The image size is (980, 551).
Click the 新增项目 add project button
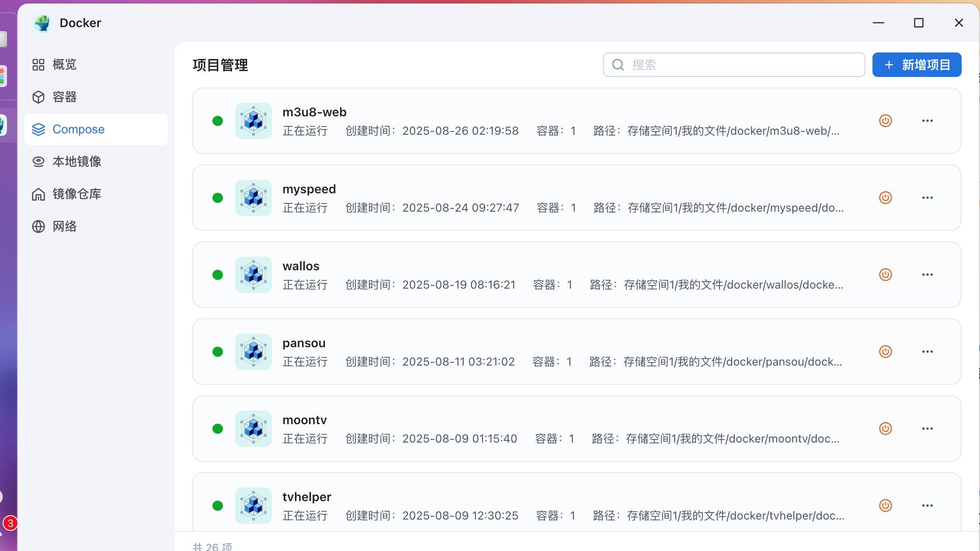pyautogui.click(x=917, y=65)
